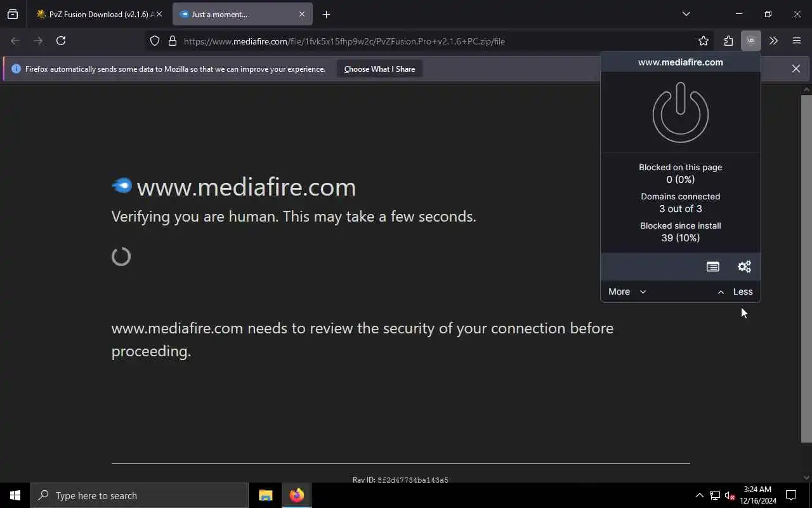The width and height of the screenshot is (812, 508).
Task: Click the tracking protection shield icon
Action: (x=155, y=41)
